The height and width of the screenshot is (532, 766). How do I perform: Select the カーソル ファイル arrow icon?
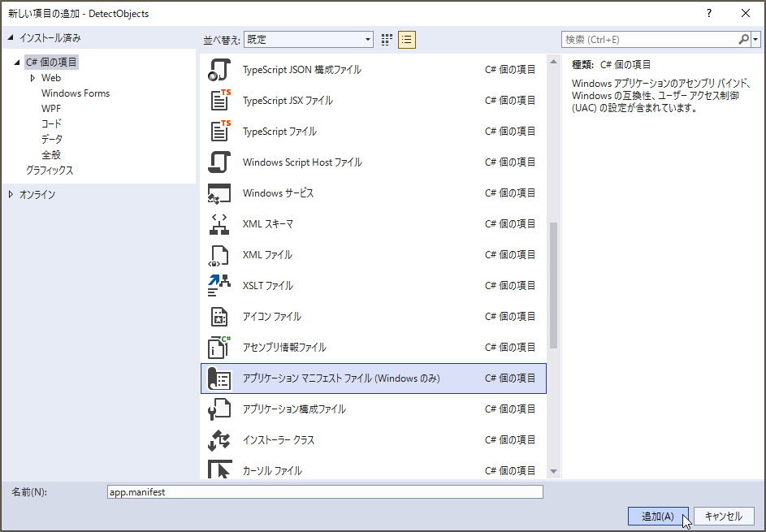[x=219, y=469]
